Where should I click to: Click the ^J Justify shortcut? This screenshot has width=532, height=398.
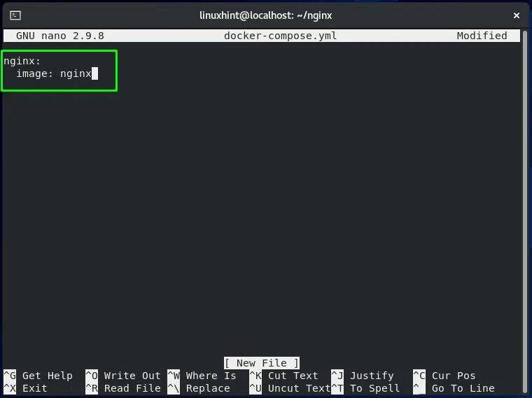coord(363,376)
